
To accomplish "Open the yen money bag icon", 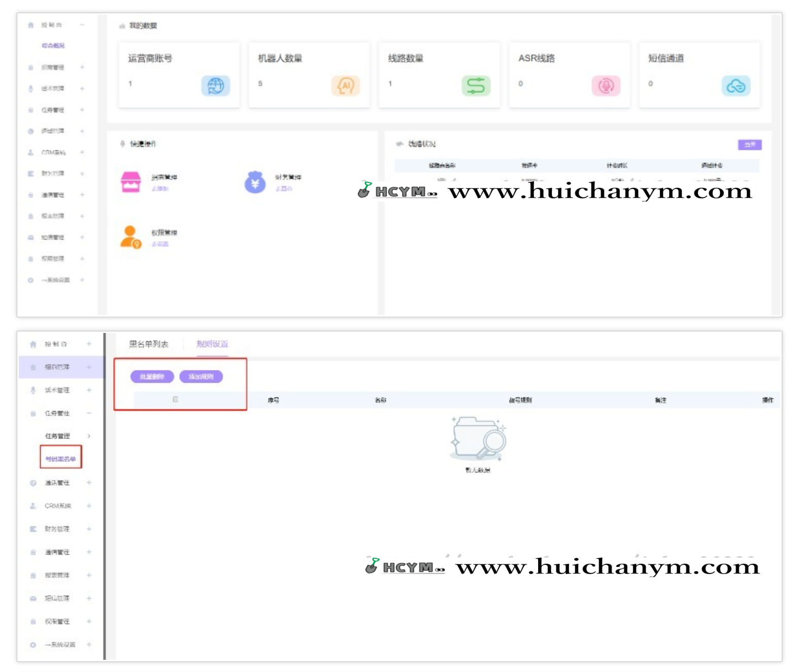I will pos(255,182).
